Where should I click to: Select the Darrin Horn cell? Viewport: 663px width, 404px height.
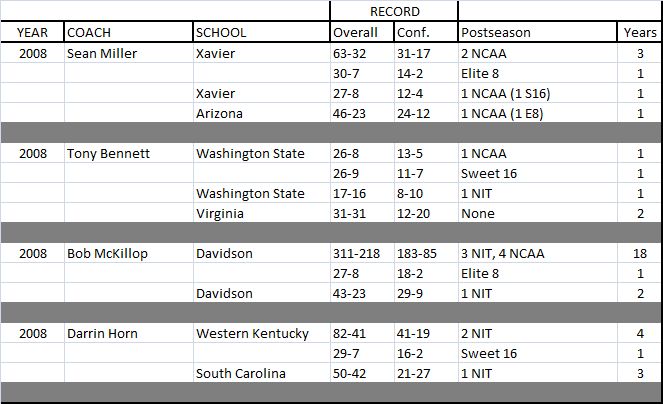point(129,333)
